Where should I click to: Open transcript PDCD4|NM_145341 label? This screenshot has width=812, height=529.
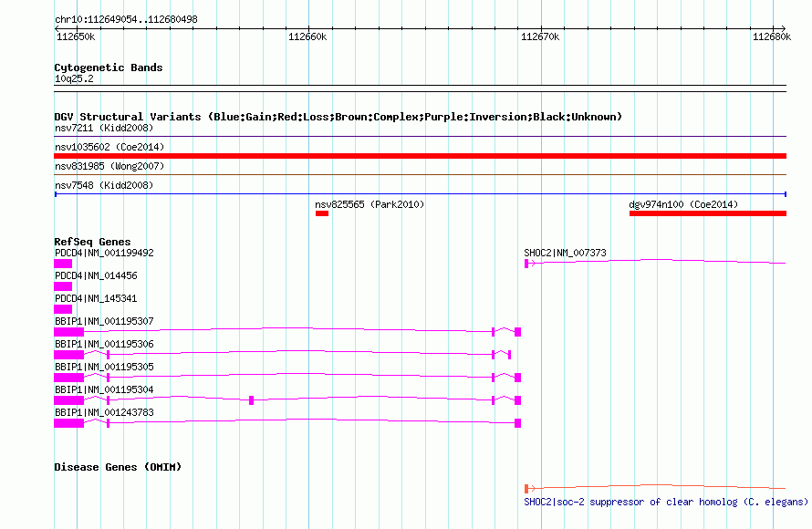click(96, 298)
